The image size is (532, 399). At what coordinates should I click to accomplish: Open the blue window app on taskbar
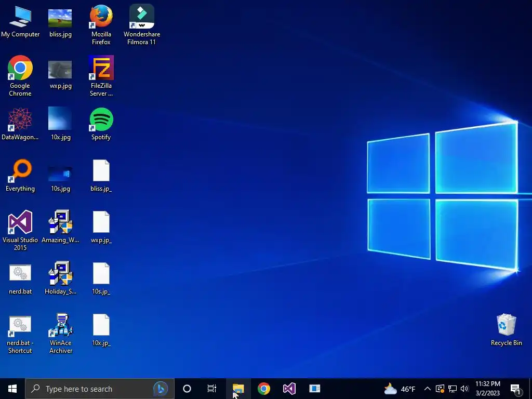tap(314, 389)
